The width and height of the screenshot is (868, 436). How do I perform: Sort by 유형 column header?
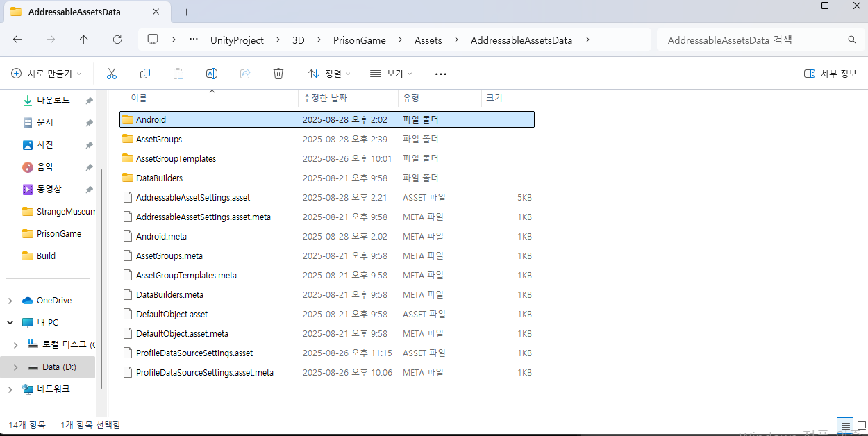(440, 99)
